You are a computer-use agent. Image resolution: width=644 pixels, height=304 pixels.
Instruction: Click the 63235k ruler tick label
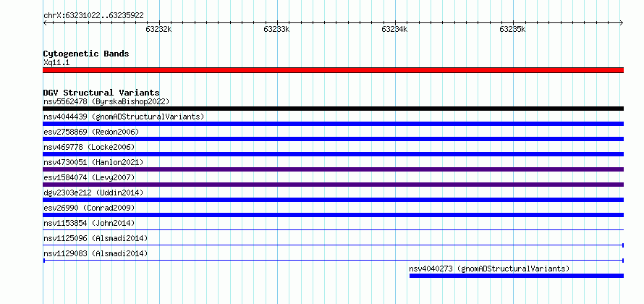click(512, 30)
